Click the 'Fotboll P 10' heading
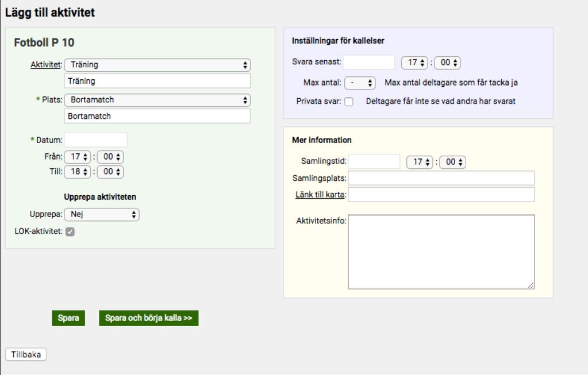 point(44,42)
